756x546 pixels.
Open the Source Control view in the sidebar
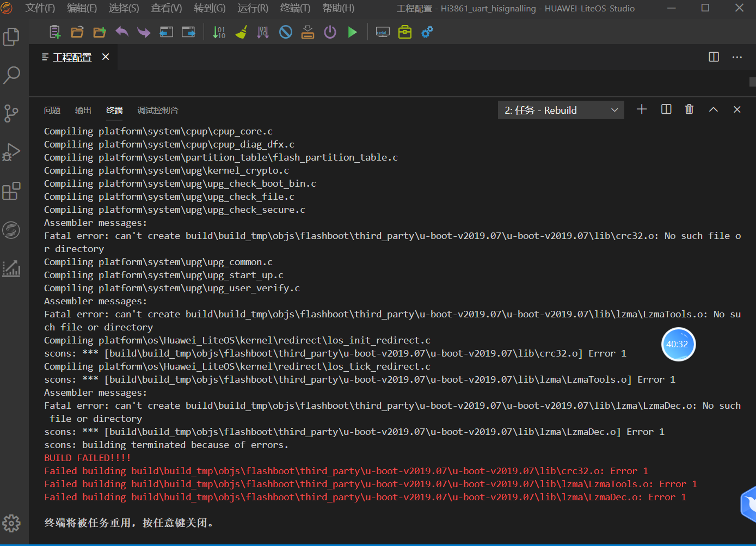click(11, 113)
